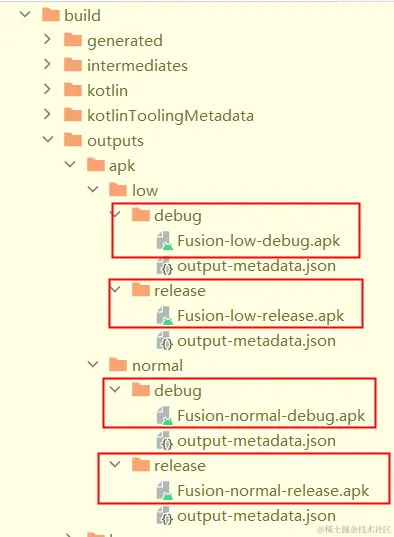
Task: Click the Fusion-normal-debug.apk Android file icon
Action: 165,416
